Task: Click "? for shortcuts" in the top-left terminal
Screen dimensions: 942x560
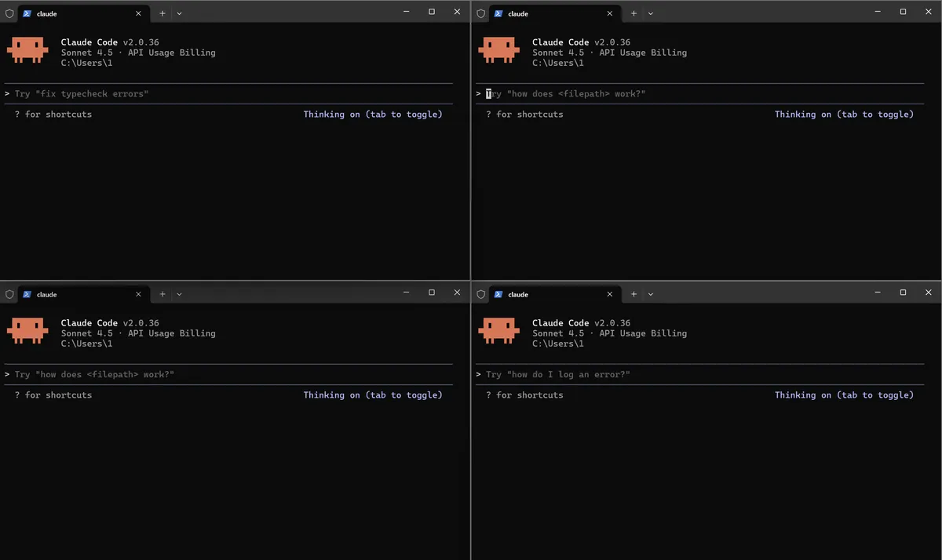Action: point(53,115)
